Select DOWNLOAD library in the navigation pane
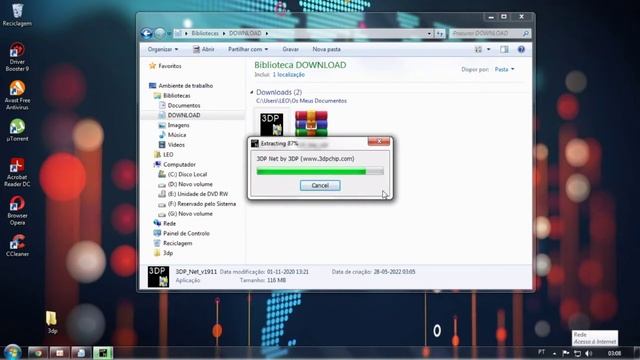 point(184,115)
